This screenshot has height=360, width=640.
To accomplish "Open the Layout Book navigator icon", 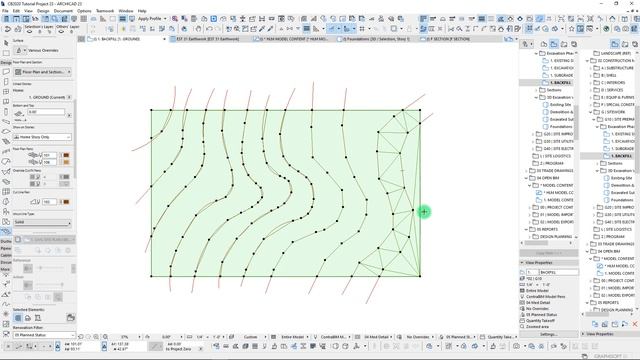I will (x=564, y=44).
